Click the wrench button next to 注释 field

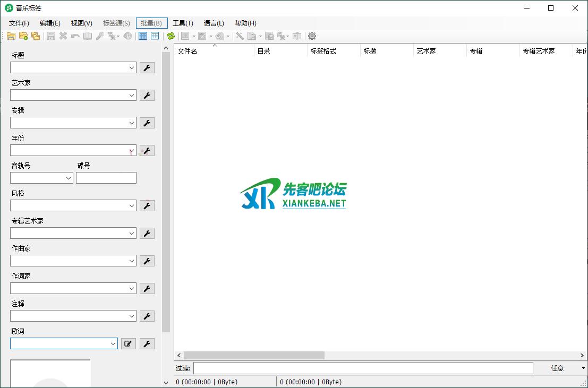pyautogui.click(x=147, y=316)
